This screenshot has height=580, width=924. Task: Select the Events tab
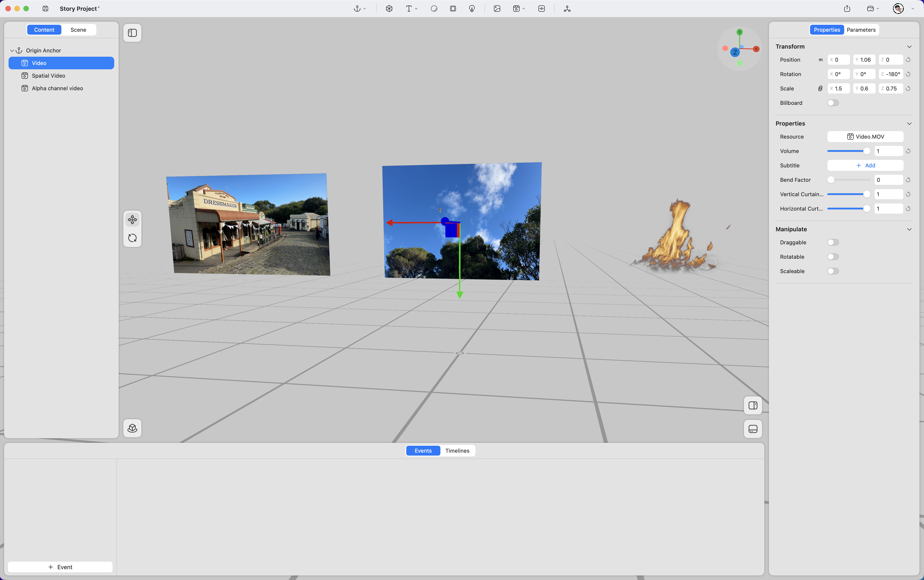[x=423, y=451]
